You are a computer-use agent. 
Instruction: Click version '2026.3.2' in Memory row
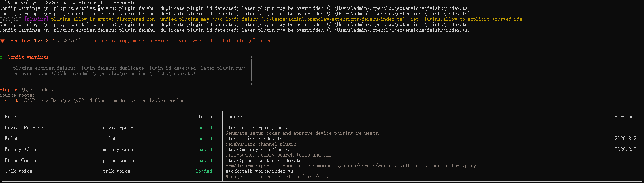626,149
